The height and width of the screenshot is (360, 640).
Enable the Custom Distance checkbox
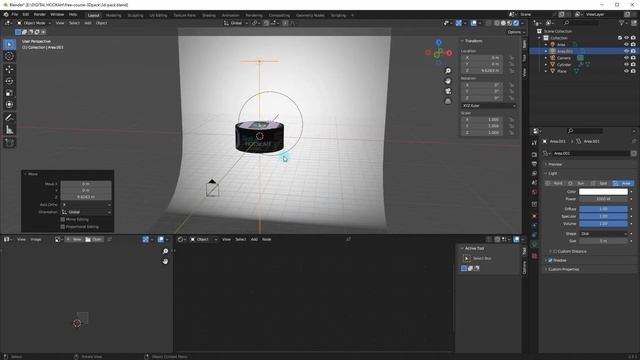click(x=555, y=251)
